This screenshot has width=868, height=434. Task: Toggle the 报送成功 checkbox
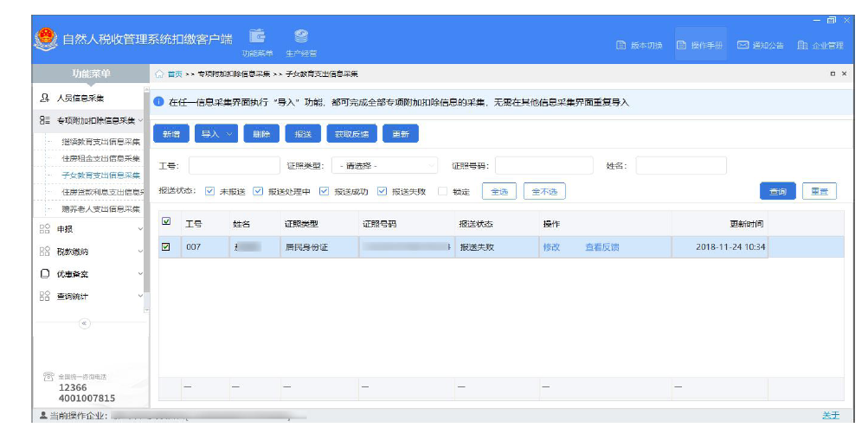[325, 191]
